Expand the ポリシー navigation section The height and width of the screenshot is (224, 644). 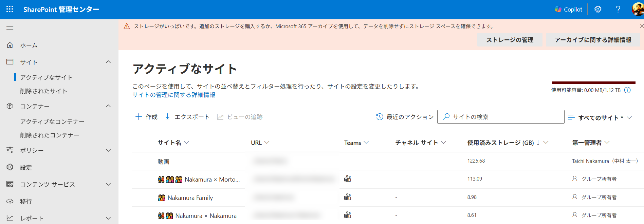tap(108, 150)
